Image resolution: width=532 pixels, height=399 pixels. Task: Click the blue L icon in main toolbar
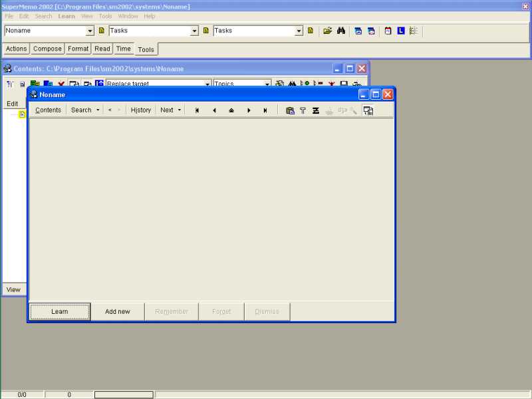pyautogui.click(x=400, y=31)
